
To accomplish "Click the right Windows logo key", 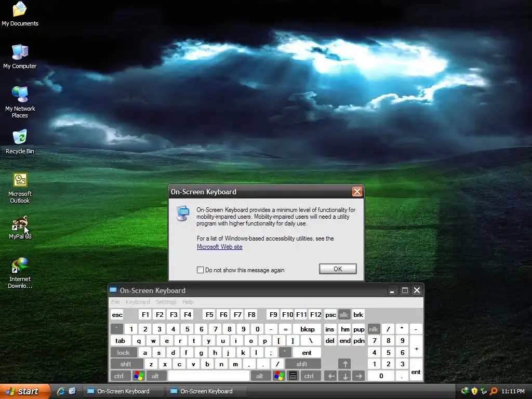I will pyautogui.click(x=279, y=376).
